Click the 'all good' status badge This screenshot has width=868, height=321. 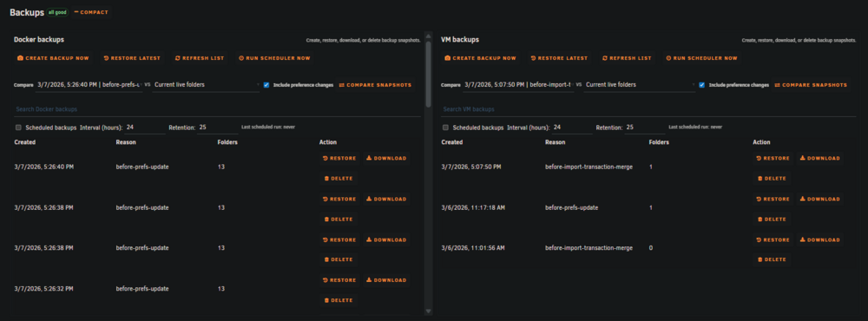click(57, 12)
